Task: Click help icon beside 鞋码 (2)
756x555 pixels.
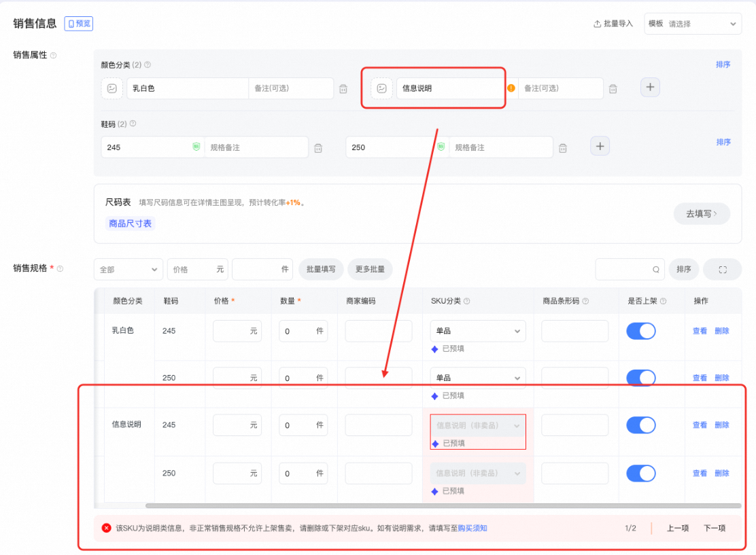Action: (133, 124)
